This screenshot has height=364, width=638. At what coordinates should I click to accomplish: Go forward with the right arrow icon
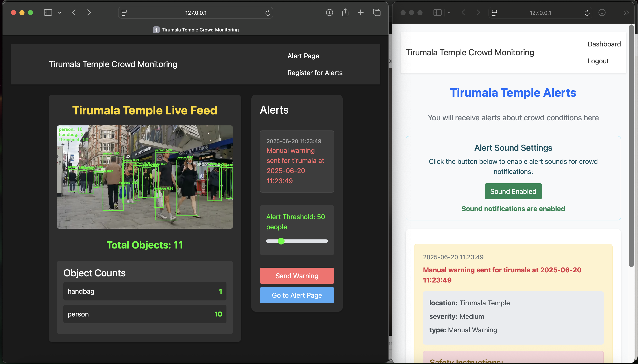(x=89, y=12)
